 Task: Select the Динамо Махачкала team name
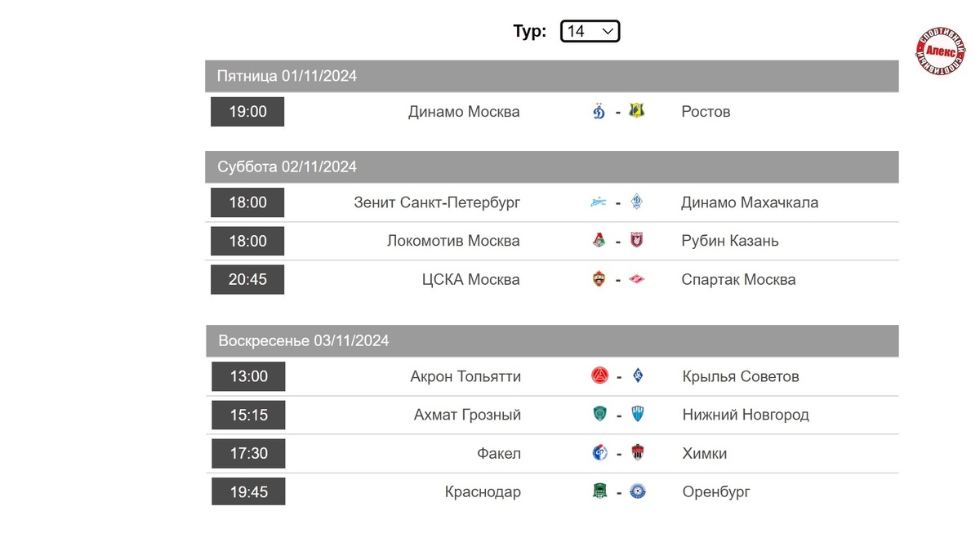[750, 202]
